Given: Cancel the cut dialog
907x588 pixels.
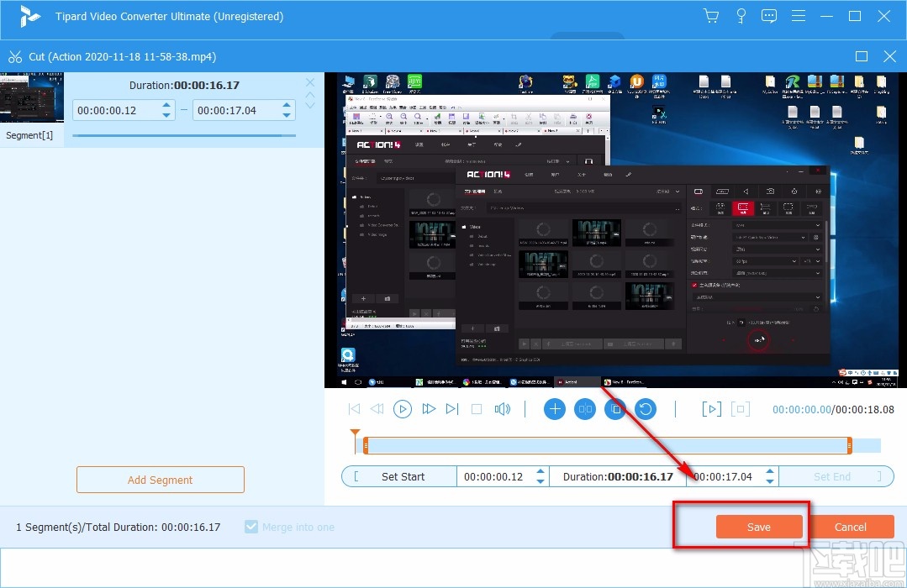Looking at the screenshot, I should [851, 527].
